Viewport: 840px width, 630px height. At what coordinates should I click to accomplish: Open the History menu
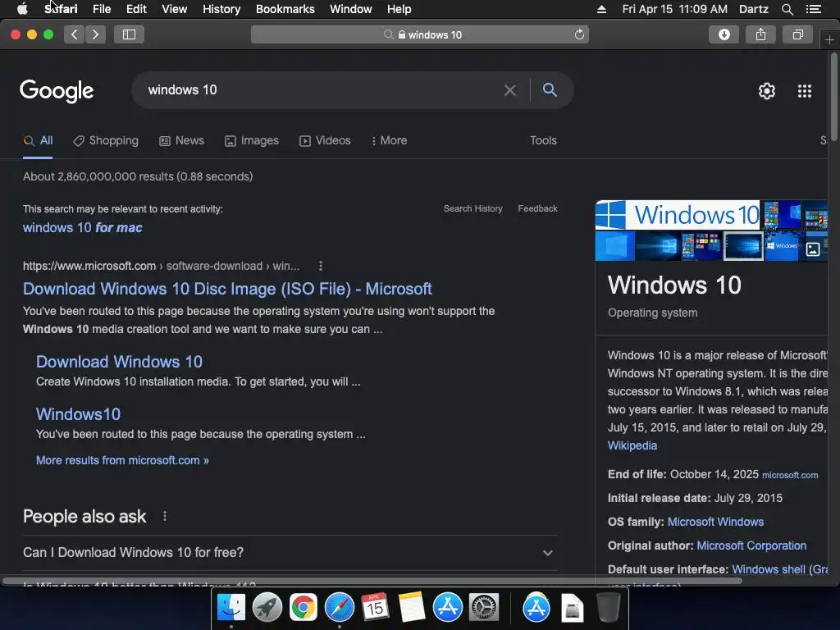pos(221,9)
